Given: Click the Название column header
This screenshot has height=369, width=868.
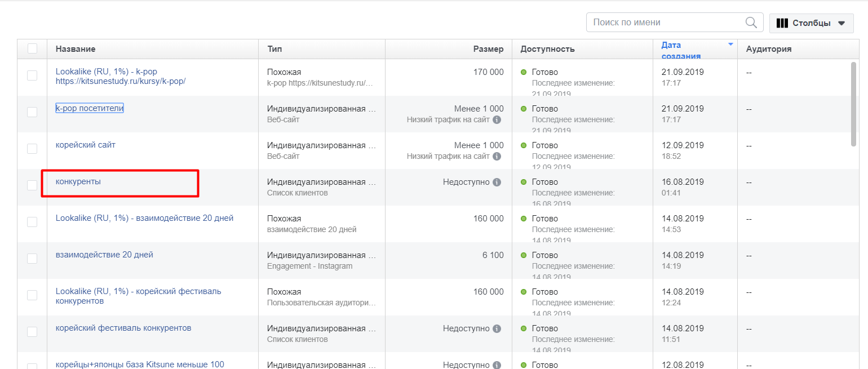Looking at the screenshot, I should [x=76, y=49].
